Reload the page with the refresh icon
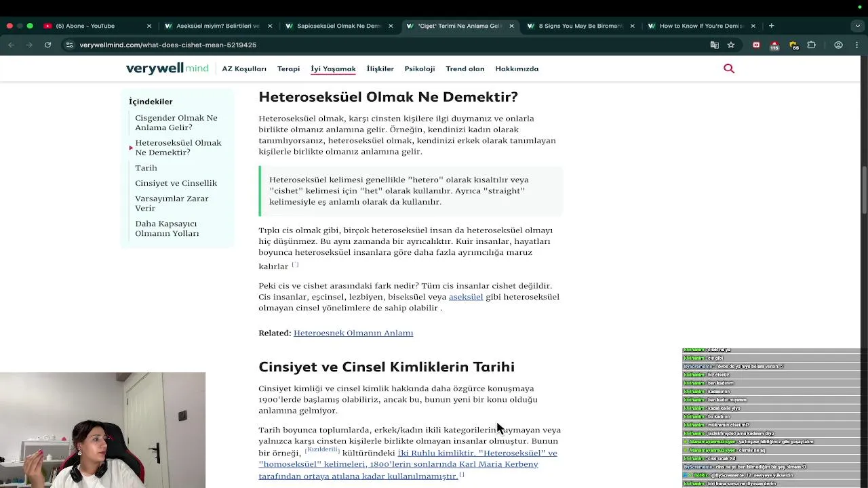This screenshot has width=868, height=488. 47,45
